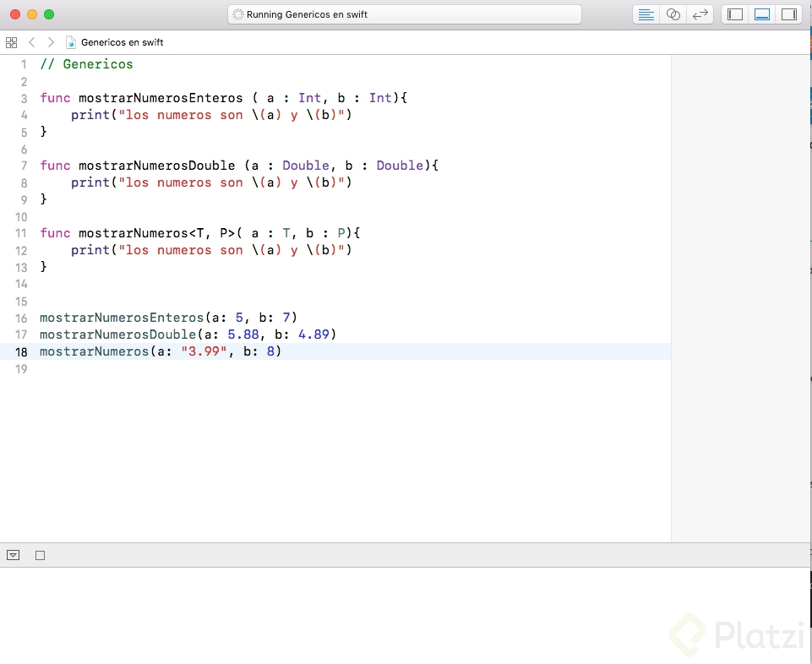Click the // Genericos comment text

(x=86, y=64)
